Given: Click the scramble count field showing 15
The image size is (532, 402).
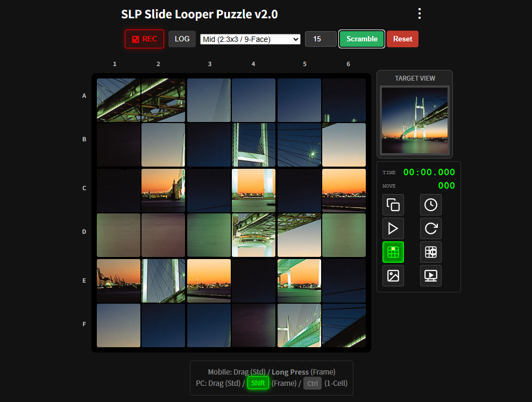Looking at the screenshot, I should coord(321,39).
